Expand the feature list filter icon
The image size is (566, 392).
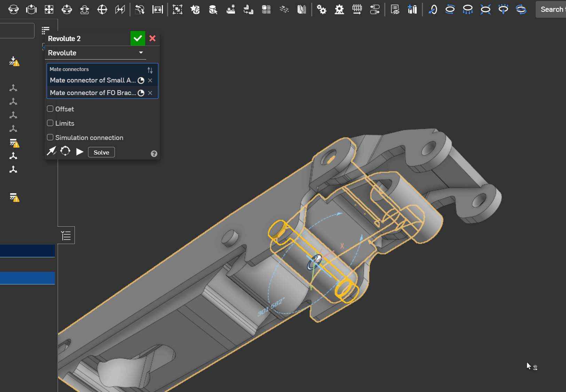46,31
